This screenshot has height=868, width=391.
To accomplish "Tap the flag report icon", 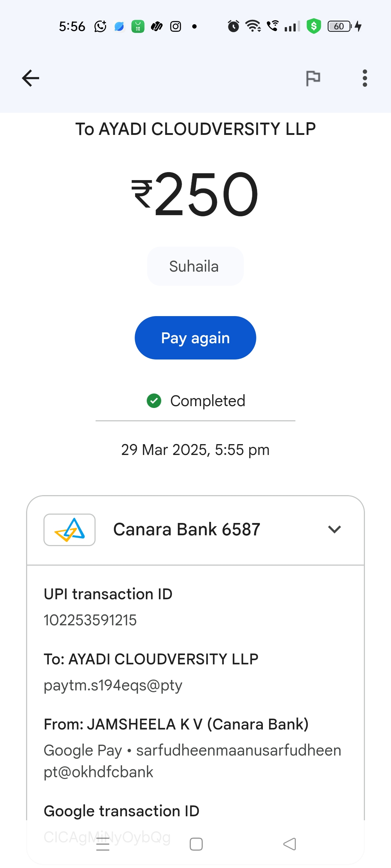I will tap(313, 78).
